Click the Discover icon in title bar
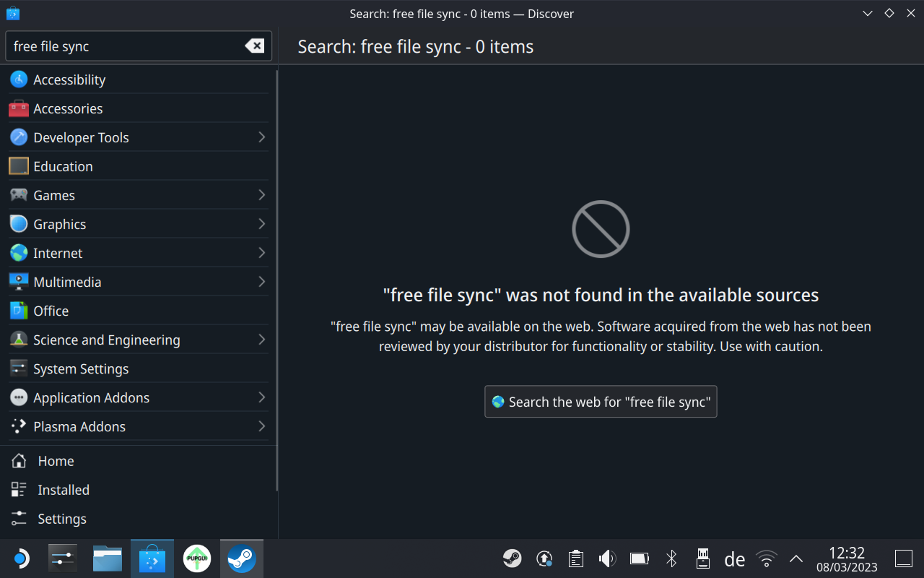 (x=13, y=14)
